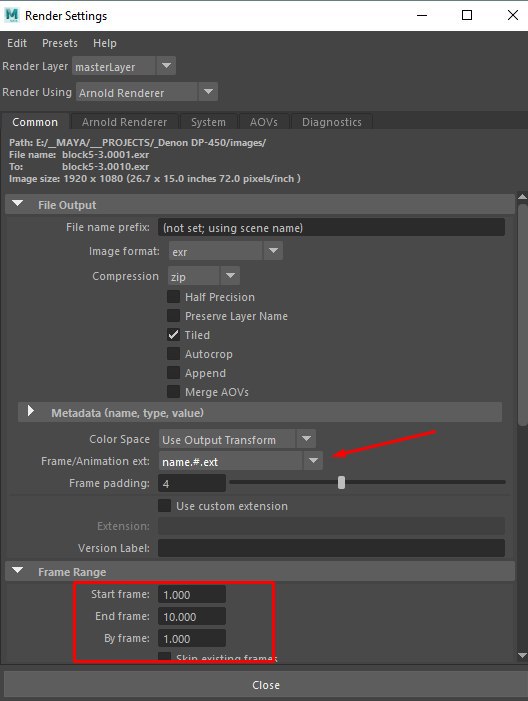Image resolution: width=528 pixels, height=701 pixels.
Task: Switch to the System tab
Action: click(x=208, y=122)
